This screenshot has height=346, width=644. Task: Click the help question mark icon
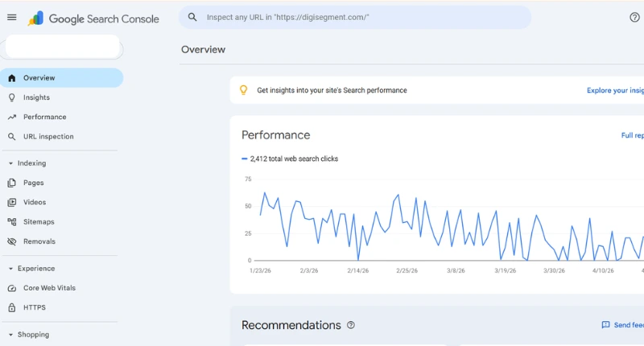pos(634,18)
